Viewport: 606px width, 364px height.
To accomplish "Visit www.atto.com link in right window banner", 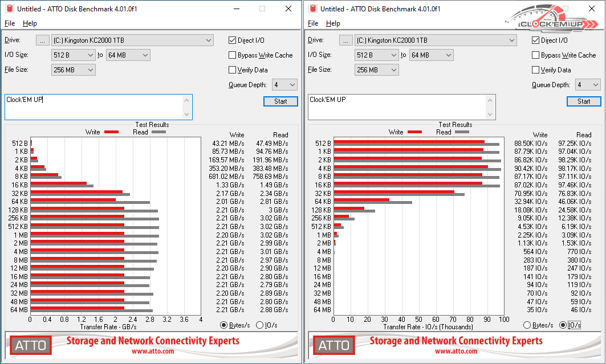I will click(x=456, y=351).
